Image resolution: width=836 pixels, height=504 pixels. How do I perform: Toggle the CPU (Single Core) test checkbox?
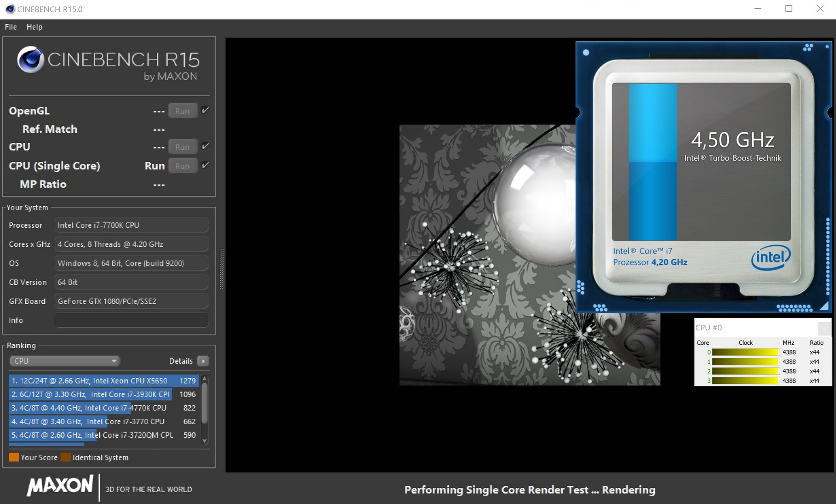tap(206, 165)
